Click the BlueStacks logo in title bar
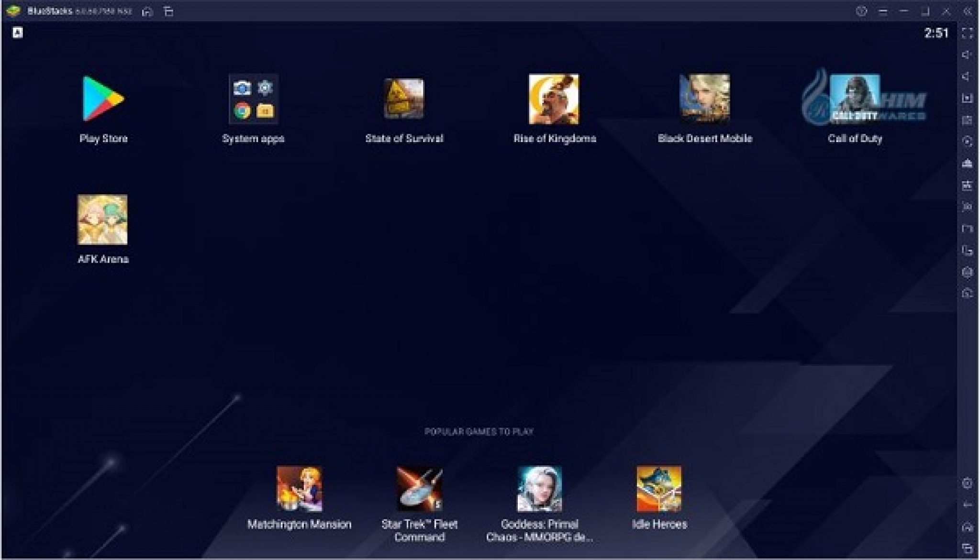980x560 pixels. click(x=13, y=11)
